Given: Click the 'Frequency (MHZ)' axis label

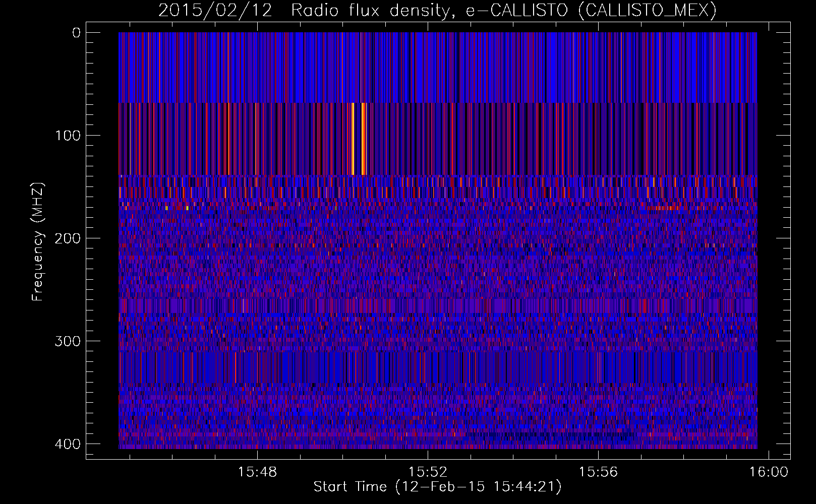Looking at the screenshot, I should click(38, 241).
